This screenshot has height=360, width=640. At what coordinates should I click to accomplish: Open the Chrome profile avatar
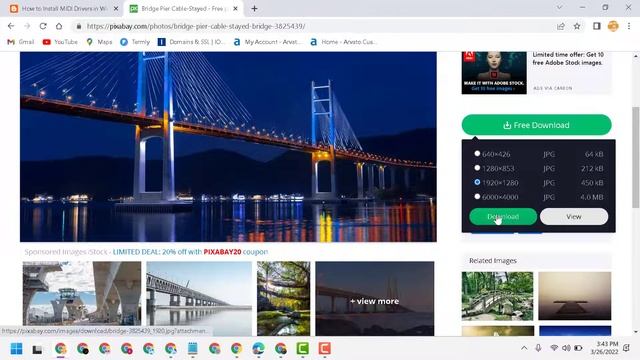click(613, 26)
